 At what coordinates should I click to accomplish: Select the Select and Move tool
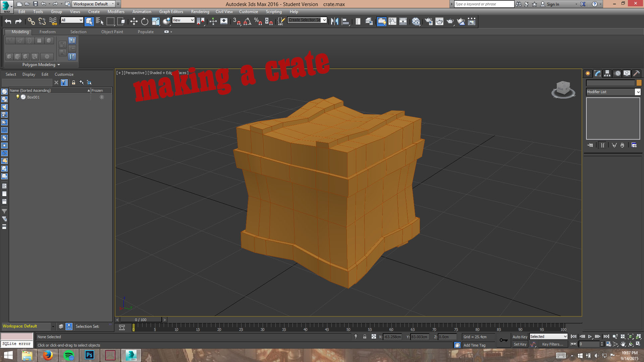coord(134,21)
